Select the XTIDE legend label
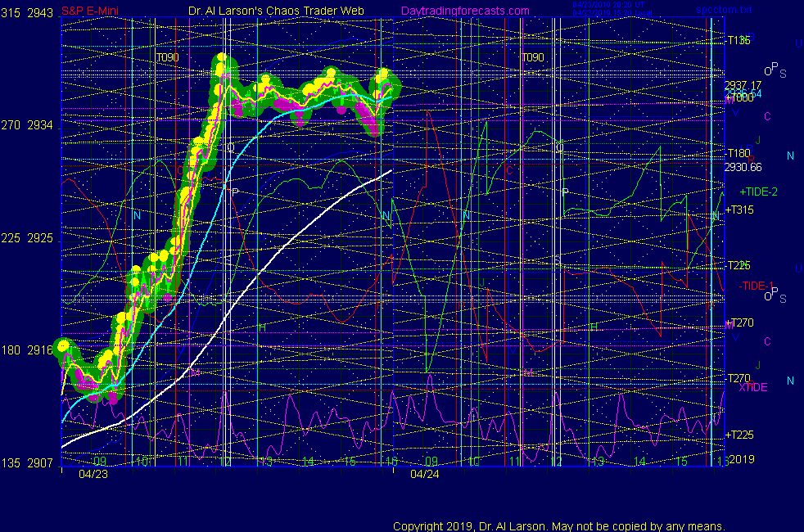This screenshot has width=804, height=532. (753, 387)
